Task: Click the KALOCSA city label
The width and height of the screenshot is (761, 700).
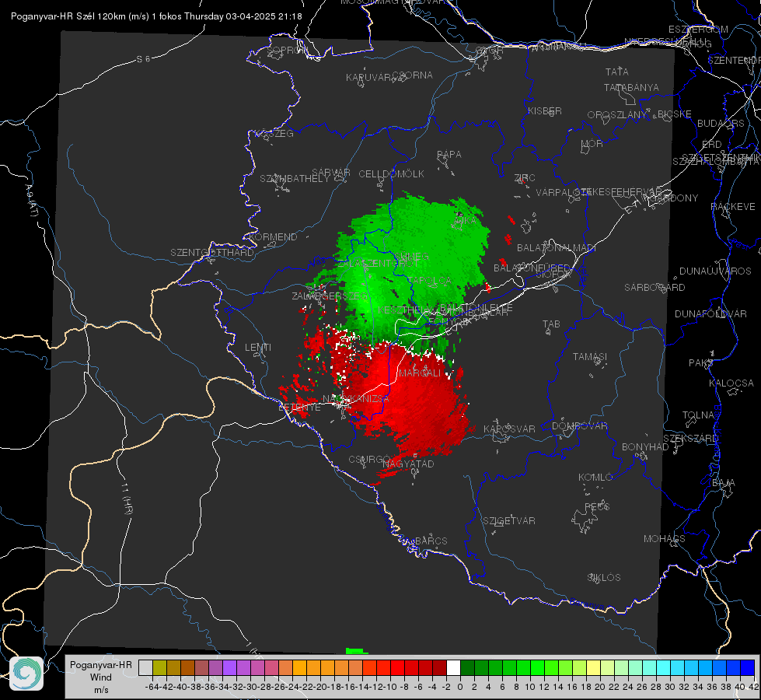Action: (x=731, y=383)
